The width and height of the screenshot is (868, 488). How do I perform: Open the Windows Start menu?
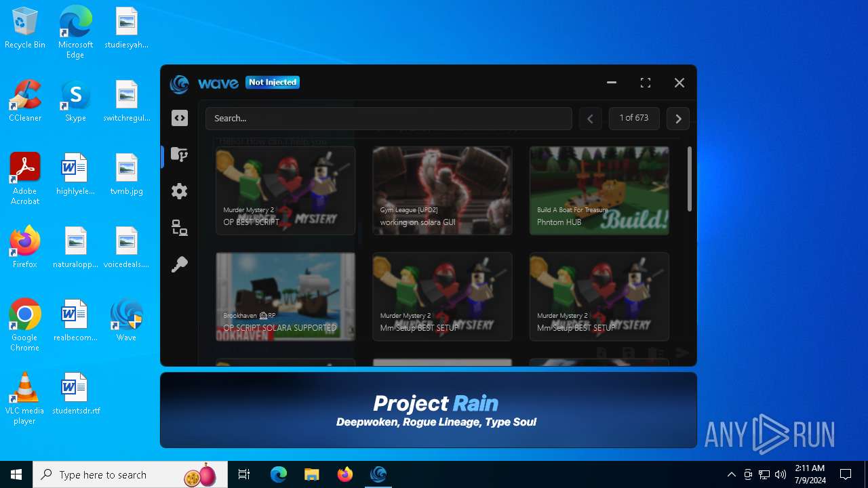(x=16, y=474)
